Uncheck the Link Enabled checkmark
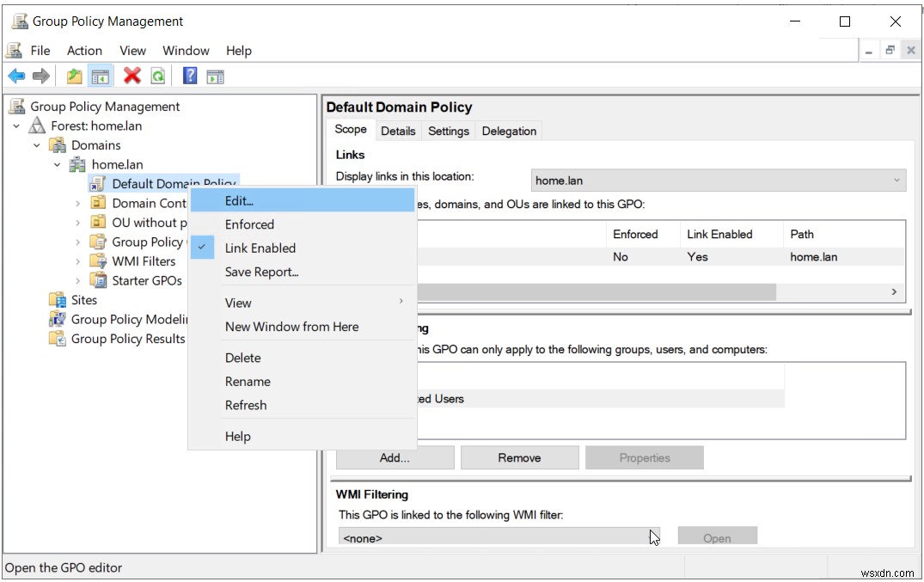The height and width of the screenshot is (582, 924). point(201,248)
